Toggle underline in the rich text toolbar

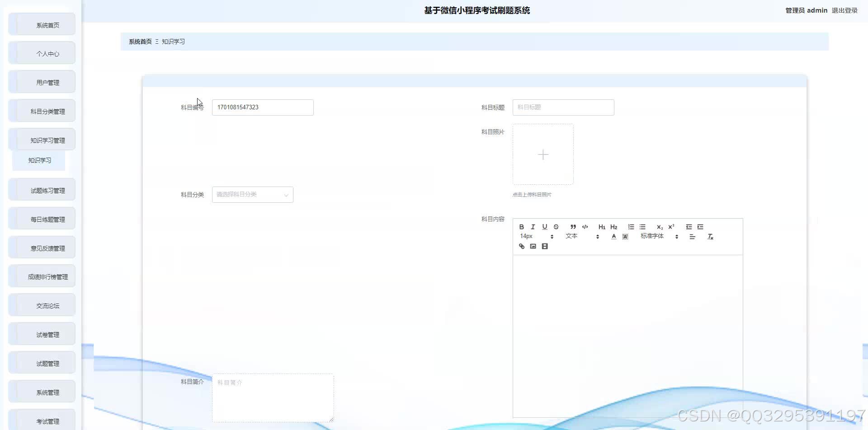tap(545, 227)
